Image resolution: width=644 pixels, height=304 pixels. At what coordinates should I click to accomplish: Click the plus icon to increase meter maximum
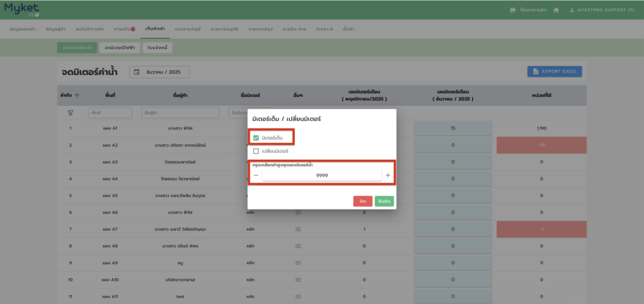click(387, 175)
